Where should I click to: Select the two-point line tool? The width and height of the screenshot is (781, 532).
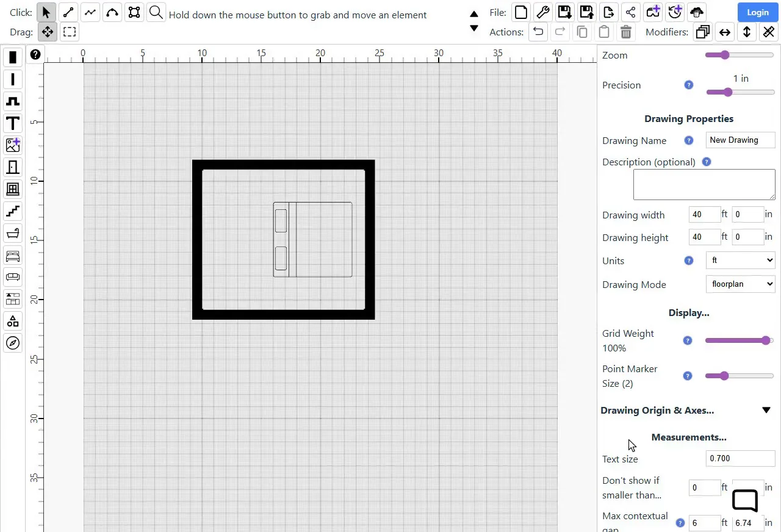(x=68, y=12)
